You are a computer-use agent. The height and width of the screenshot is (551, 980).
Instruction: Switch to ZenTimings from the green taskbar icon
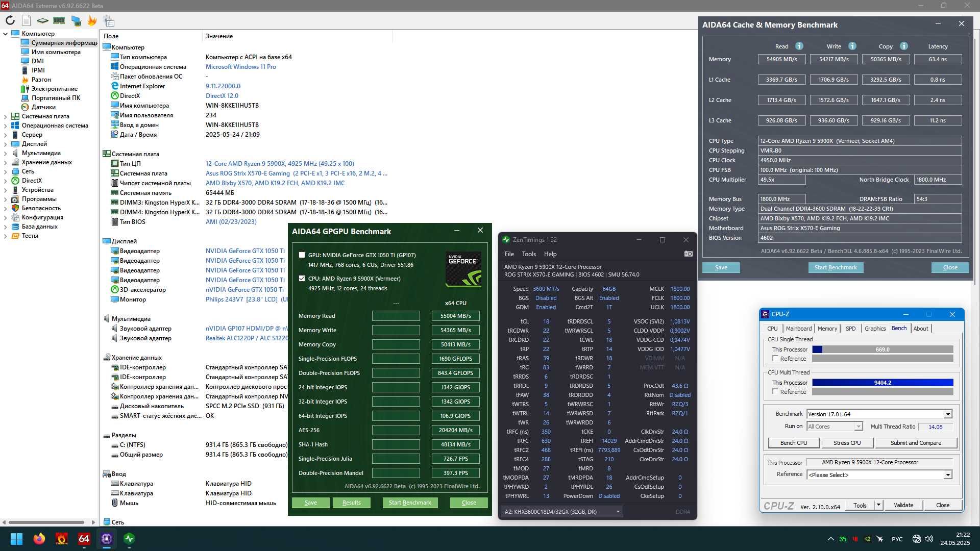pyautogui.click(x=129, y=539)
